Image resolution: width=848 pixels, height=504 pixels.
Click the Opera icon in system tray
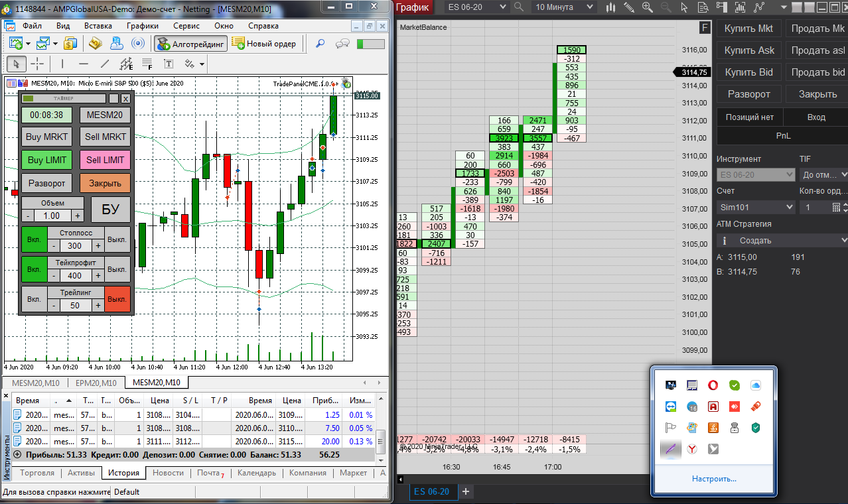(x=713, y=385)
